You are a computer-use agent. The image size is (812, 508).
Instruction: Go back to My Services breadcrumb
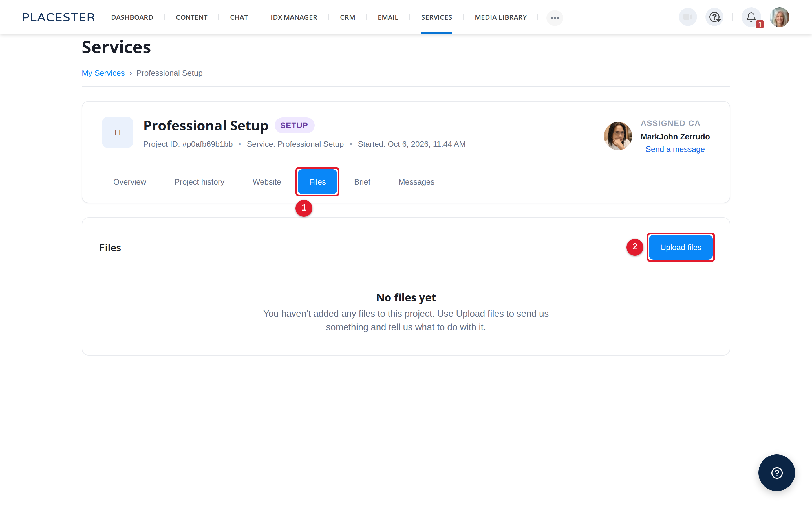pos(103,73)
